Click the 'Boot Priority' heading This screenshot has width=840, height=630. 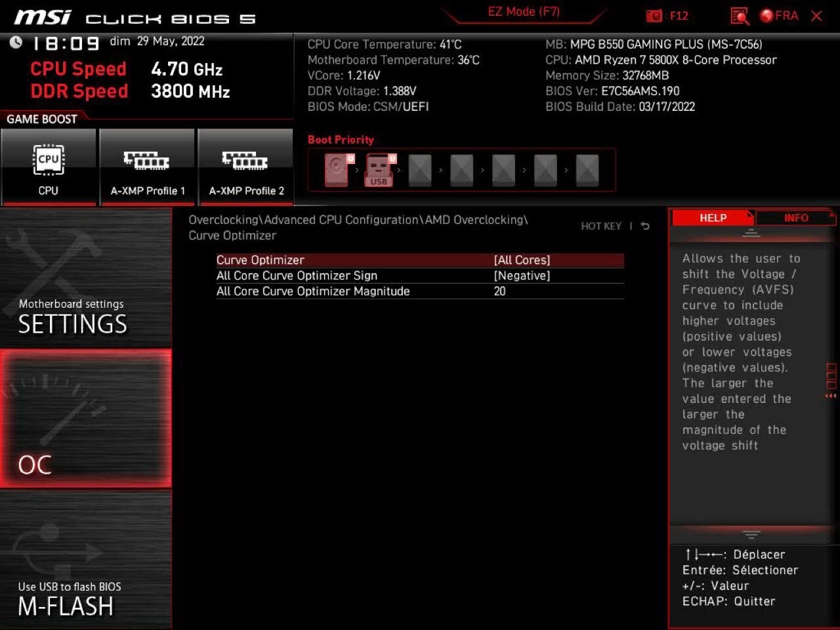[x=341, y=140]
